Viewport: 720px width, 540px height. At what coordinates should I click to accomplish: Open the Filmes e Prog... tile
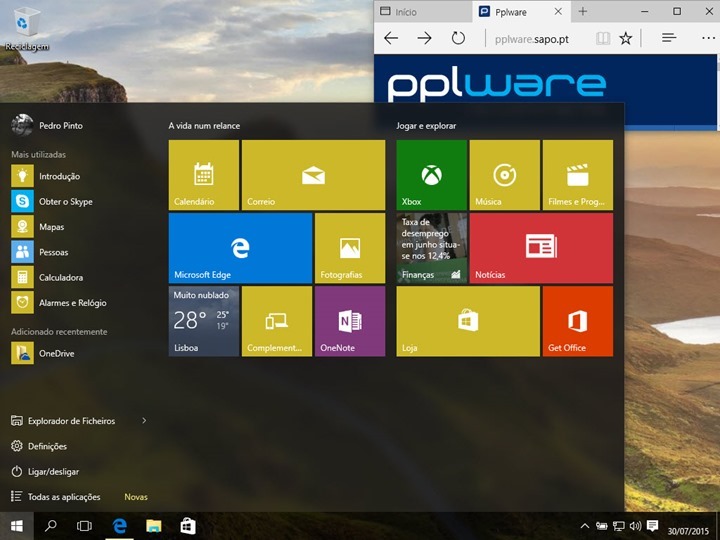(x=578, y=175)
